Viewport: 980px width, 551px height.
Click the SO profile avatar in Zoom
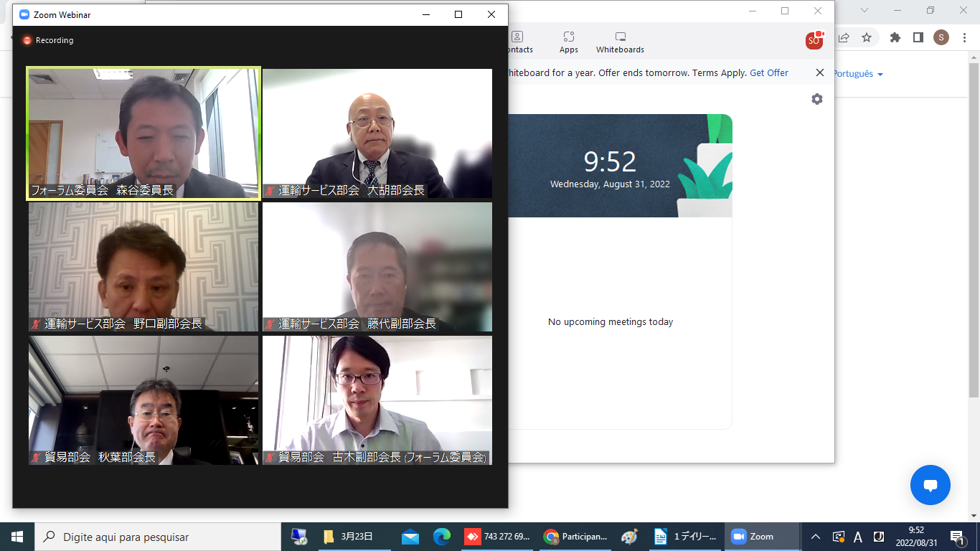click(814, 41)
